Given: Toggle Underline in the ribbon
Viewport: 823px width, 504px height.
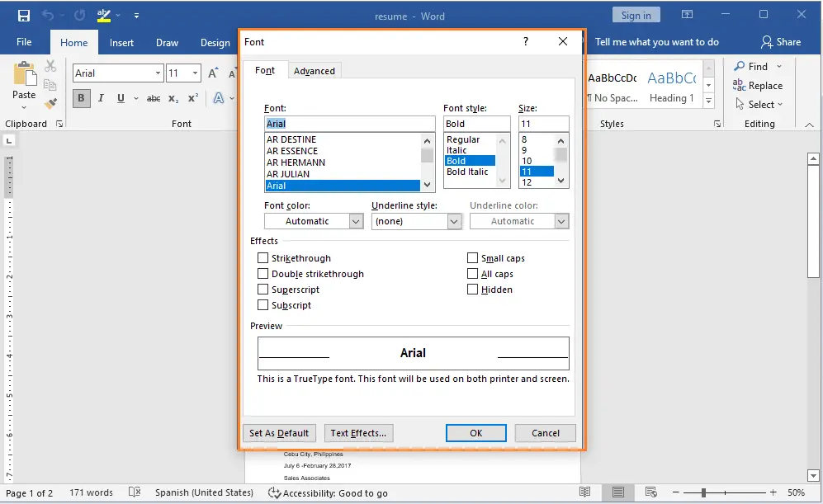Looking at the screenshot, I should click(x=121, y=98).
